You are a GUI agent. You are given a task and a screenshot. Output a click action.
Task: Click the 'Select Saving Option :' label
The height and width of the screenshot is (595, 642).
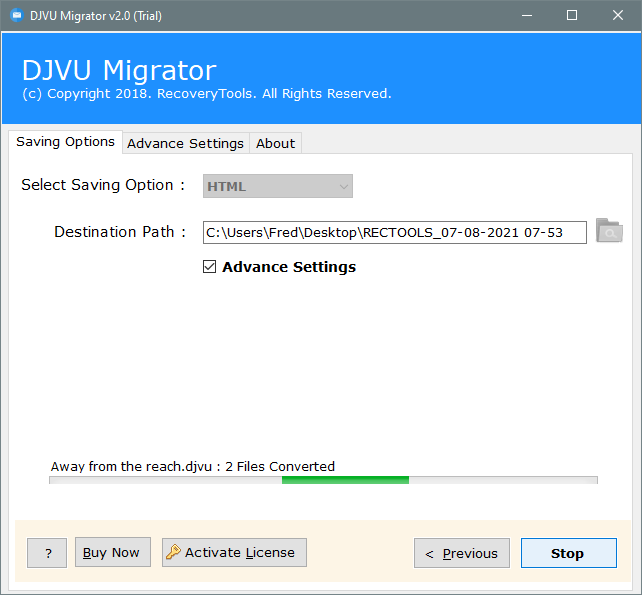(103, 185)
